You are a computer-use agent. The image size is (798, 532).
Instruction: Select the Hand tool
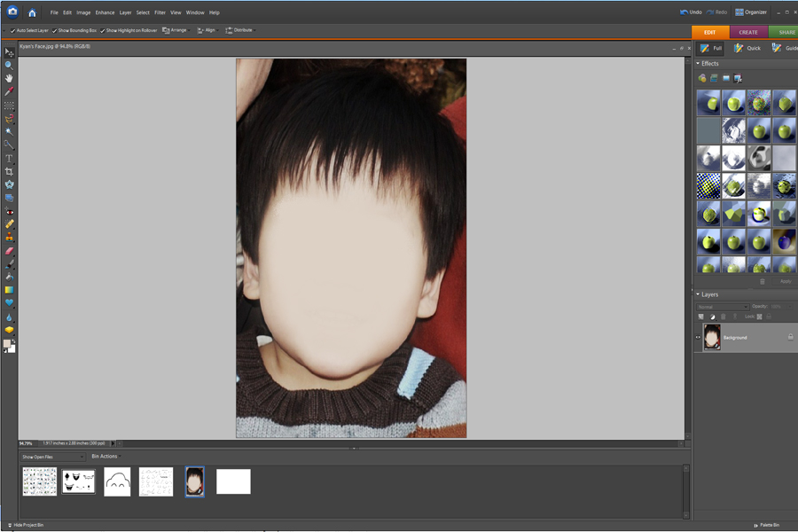[x=9, y=78]
